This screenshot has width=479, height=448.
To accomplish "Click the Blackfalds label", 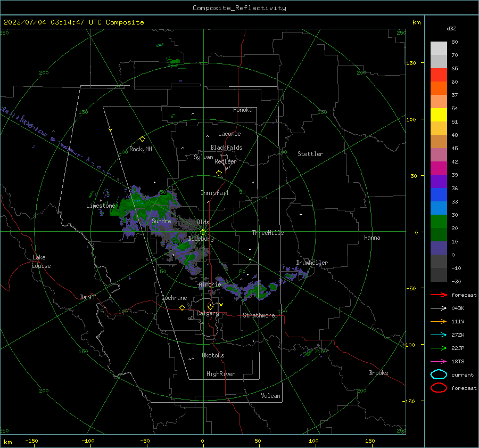I will pyautogui.click(x=226, y=148).
